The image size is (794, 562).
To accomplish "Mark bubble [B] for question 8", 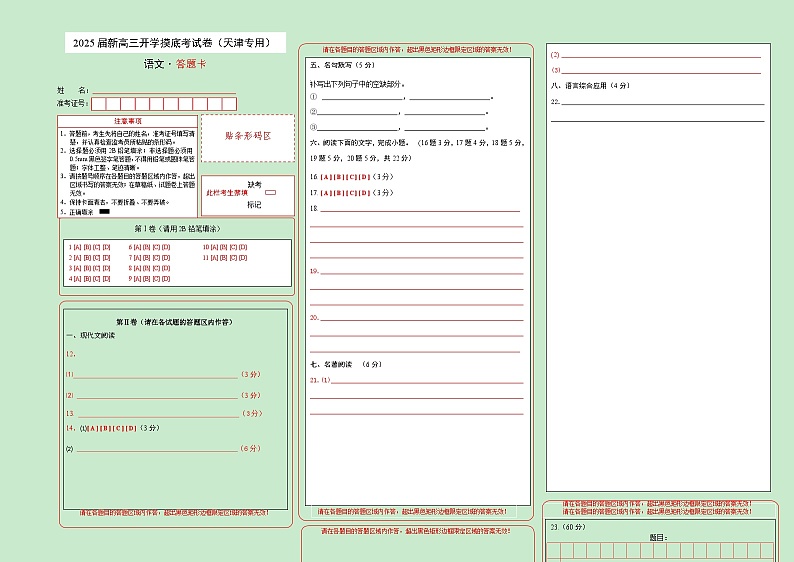I will point(147,268).
